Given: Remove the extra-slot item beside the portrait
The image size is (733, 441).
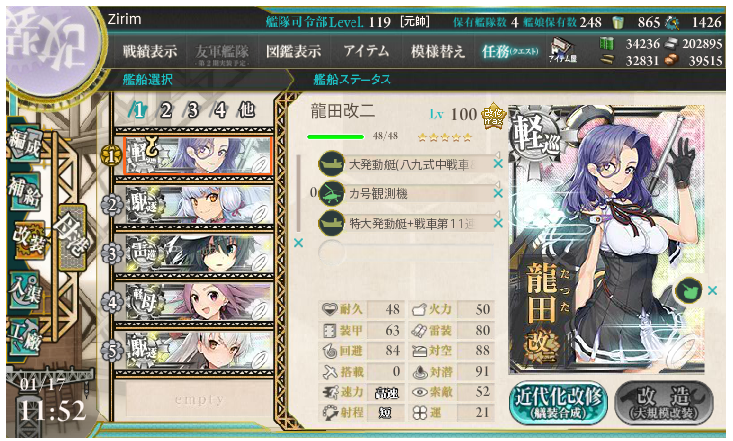Looking at the screenshot, I should [712, 290].
